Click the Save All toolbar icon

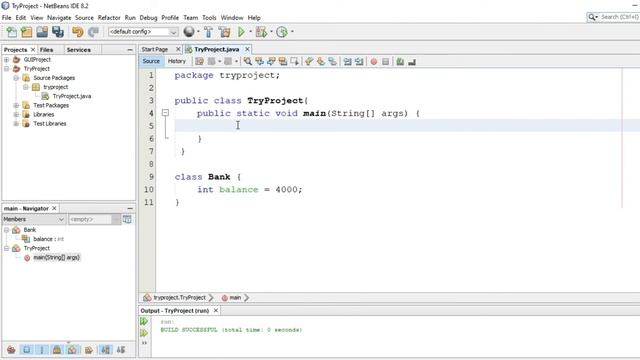[58, 32]
